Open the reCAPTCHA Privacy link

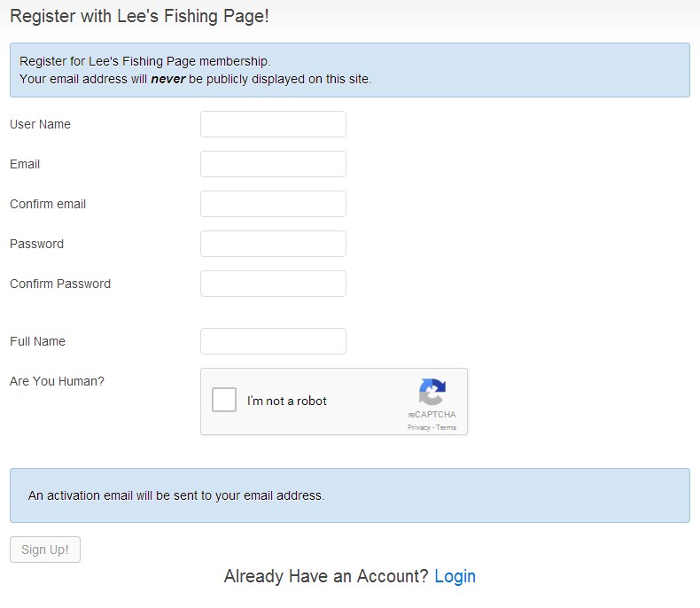418,427
